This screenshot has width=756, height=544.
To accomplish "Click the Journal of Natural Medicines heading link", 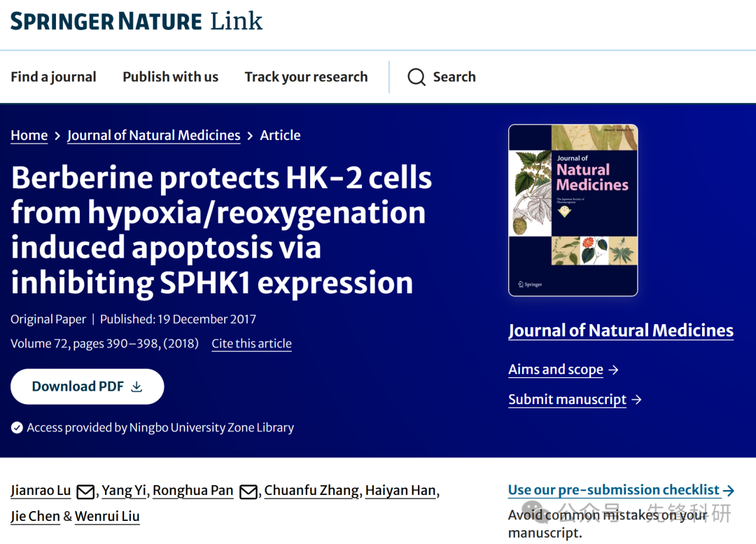I will (621, 331).
